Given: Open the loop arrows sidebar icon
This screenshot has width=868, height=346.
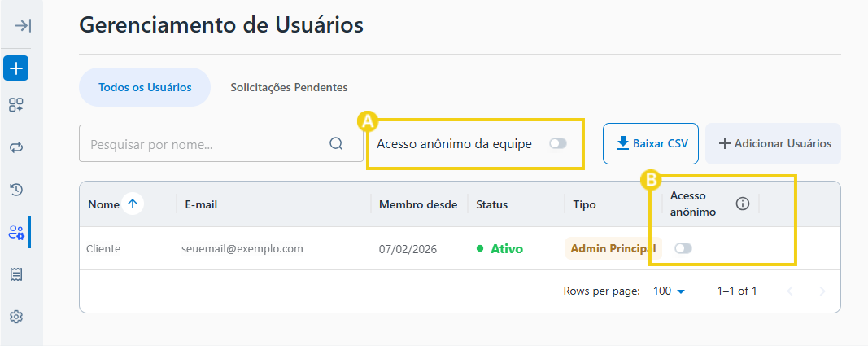Looking at the screenshot, I should (16, 147).
